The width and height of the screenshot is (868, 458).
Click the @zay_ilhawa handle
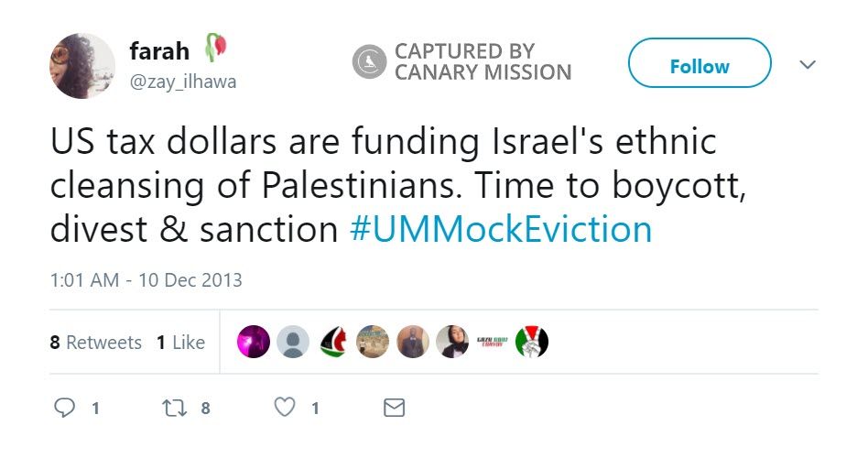(182, 82)
